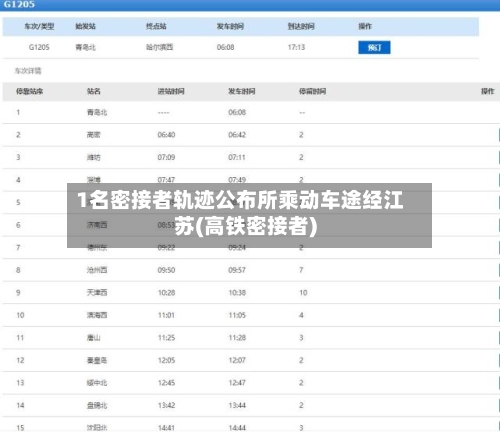The width and height of the screenshot is (500, 432).
Task: Click the 停留时间 column header
Action: pyautogui.click(x=312, y=91)
